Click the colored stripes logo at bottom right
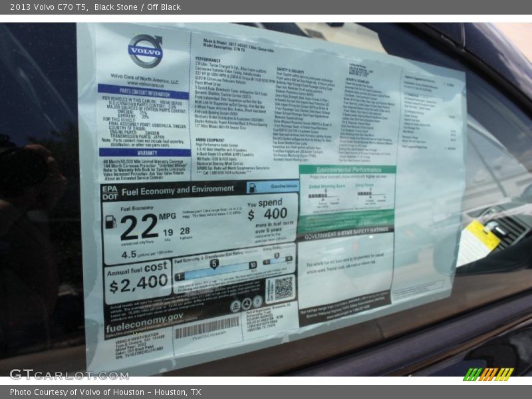 (488, 374)
